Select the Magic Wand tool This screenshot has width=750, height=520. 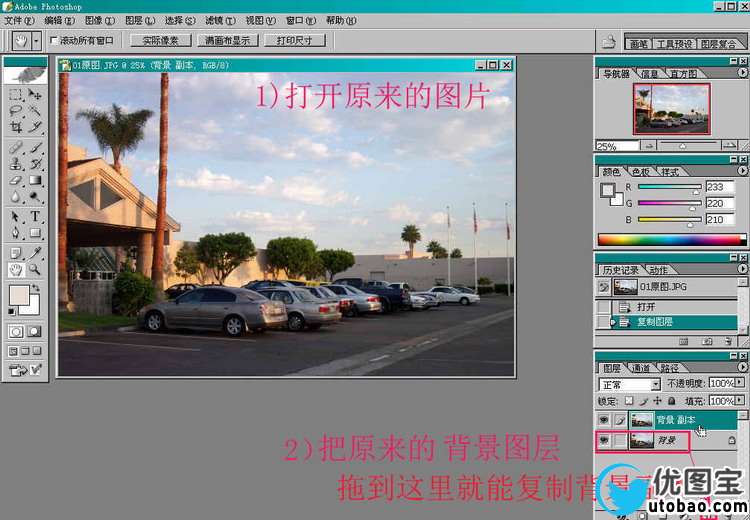coord(34,111)
